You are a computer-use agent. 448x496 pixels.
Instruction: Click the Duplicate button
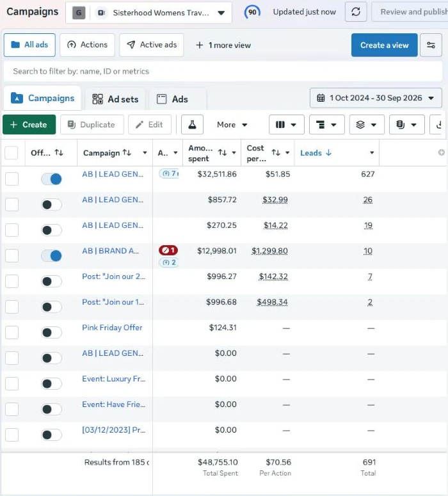92,125
